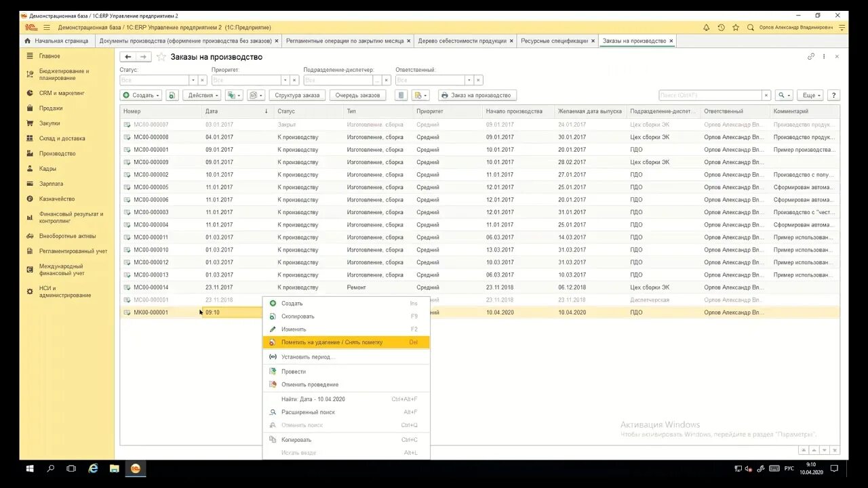The height and width of the screenshot is (488, 868).
Task: Jump to list end arrow button
Action: (x=834, y=450)
